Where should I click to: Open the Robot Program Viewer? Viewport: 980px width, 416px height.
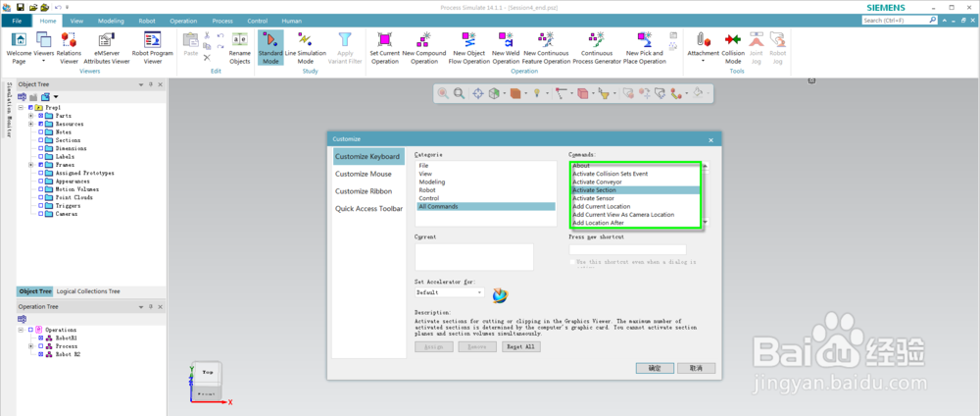point(153,48)
